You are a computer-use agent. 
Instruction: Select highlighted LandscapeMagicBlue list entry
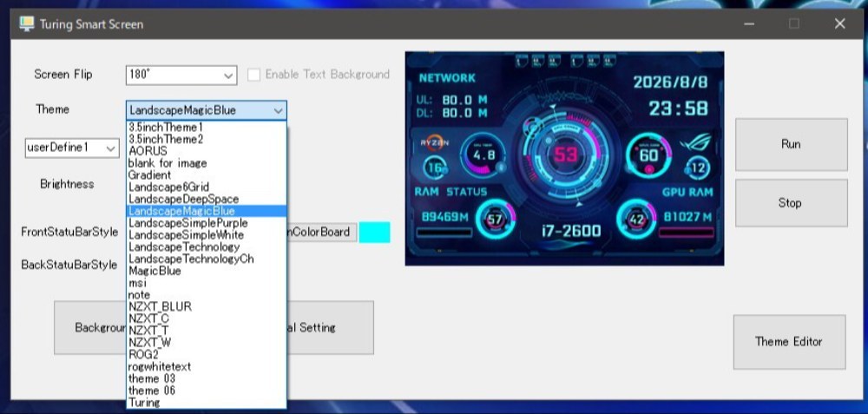tap(206, 211)
